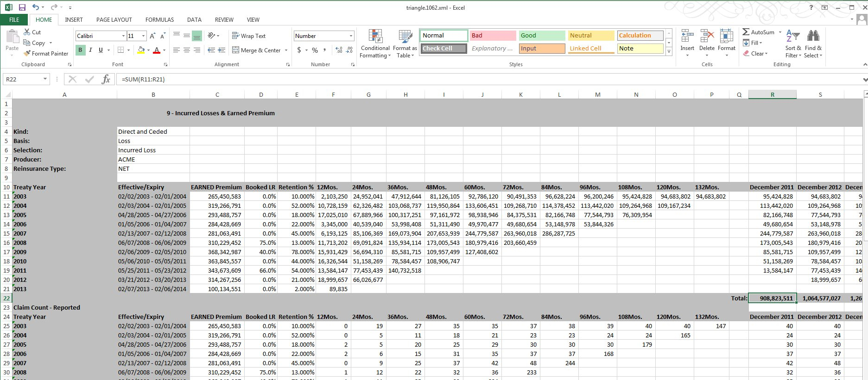Click the Insert Function fx icon
Viewport: 868px width, 380px height.
[x=106, y=79]
